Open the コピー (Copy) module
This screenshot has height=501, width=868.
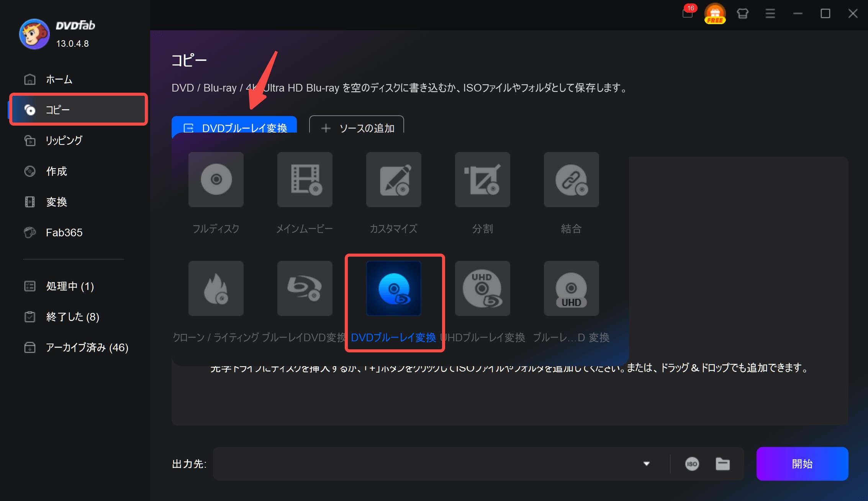(x=79, y=110)
